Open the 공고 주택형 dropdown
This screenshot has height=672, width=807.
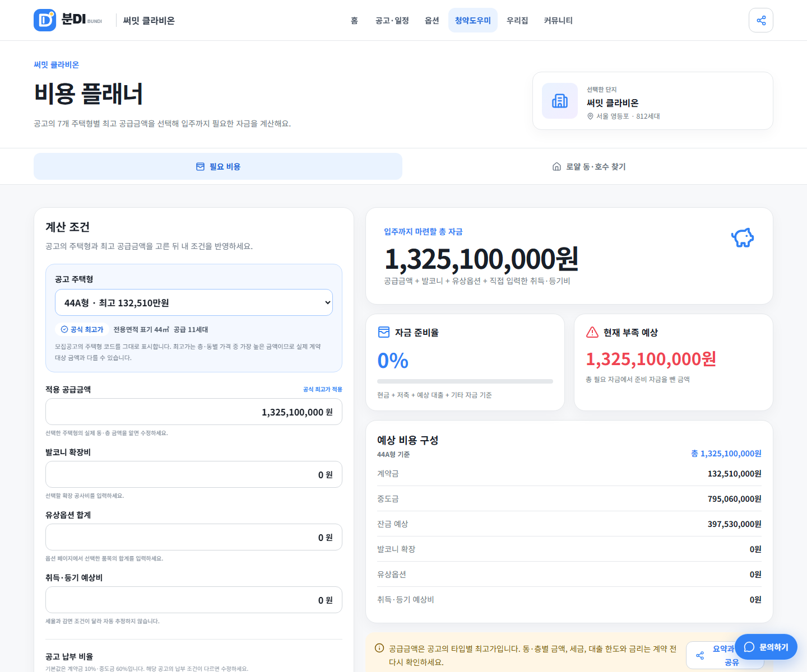[194, 302]
